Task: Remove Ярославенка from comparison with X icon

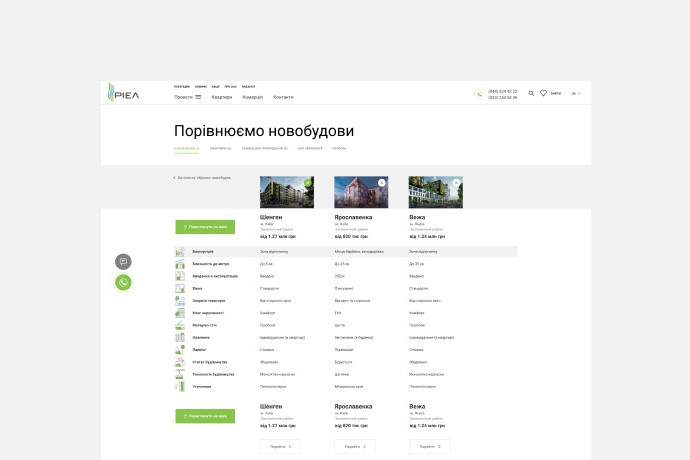Action: [x=381, y=183]
